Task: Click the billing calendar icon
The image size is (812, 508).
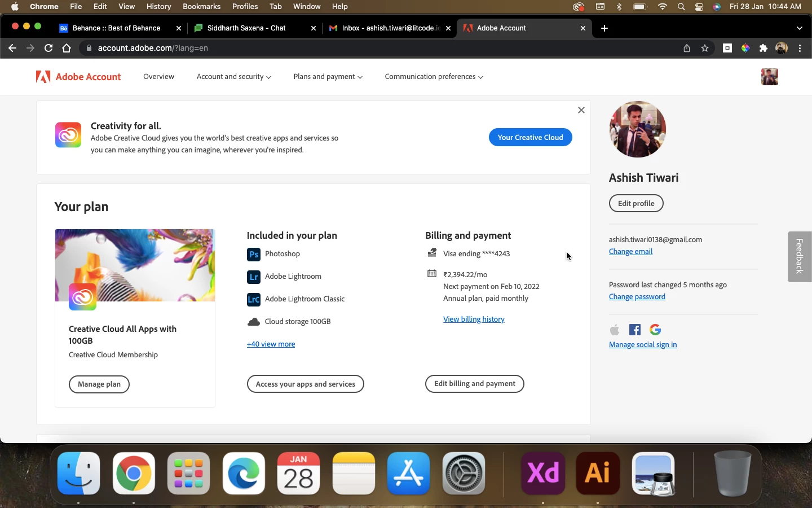Action: tap(432, 274)
